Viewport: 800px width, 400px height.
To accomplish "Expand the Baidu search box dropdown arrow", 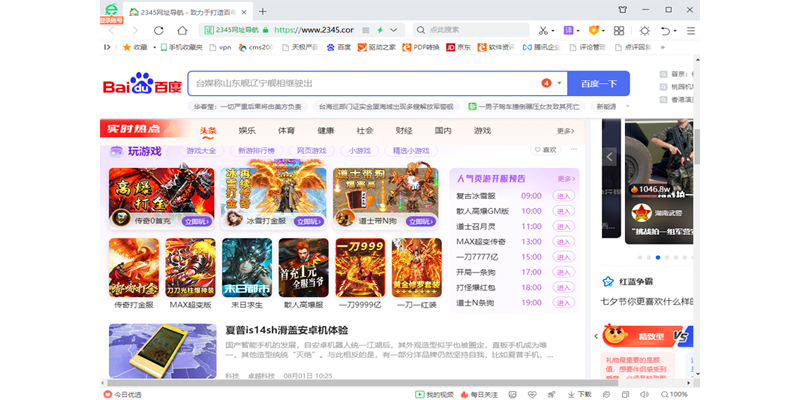I will point(559,83).
